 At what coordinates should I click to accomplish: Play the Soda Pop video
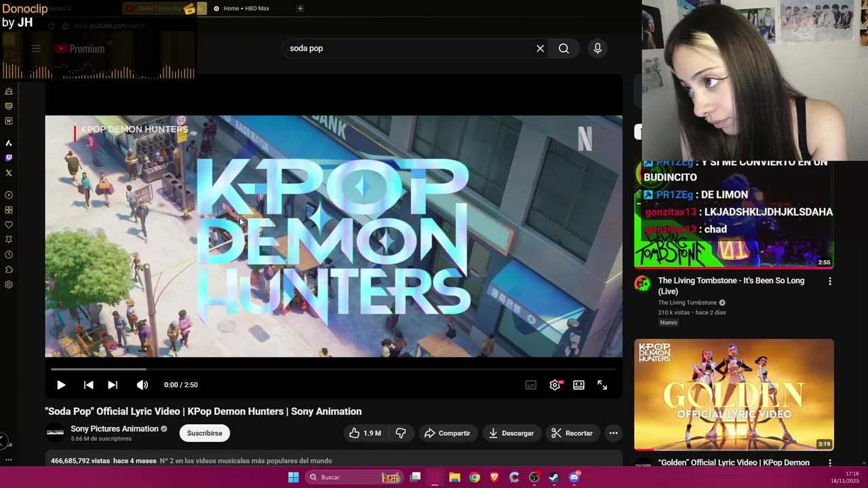[x=61, y=385]
